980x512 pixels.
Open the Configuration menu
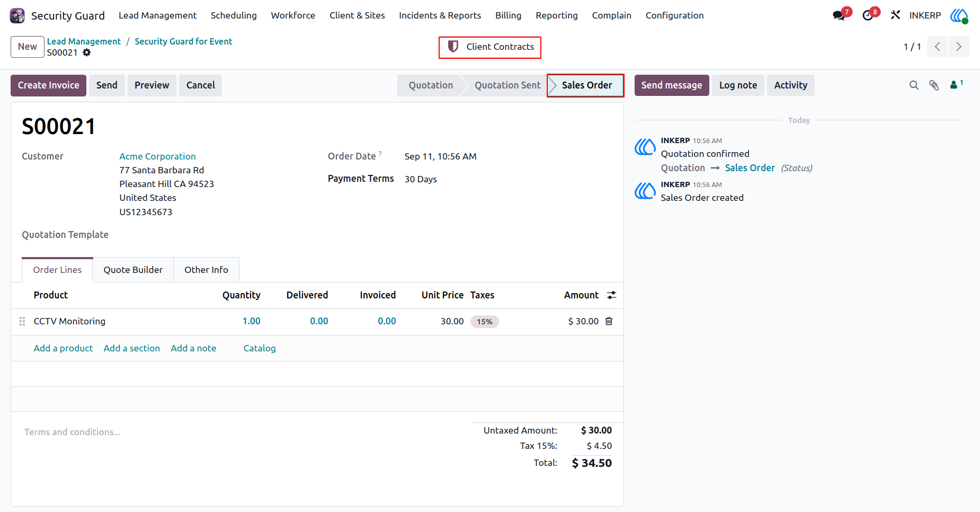[674, 15]
